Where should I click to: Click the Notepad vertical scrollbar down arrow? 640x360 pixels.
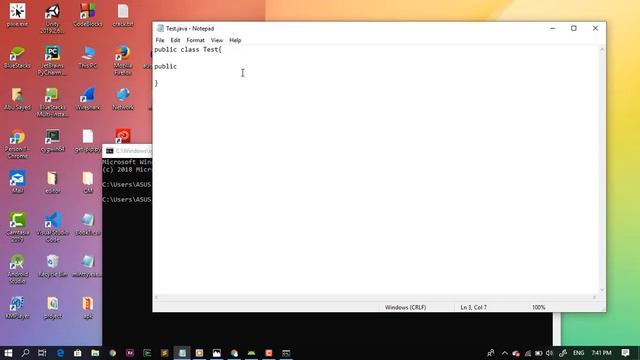[x=602, y=290]
